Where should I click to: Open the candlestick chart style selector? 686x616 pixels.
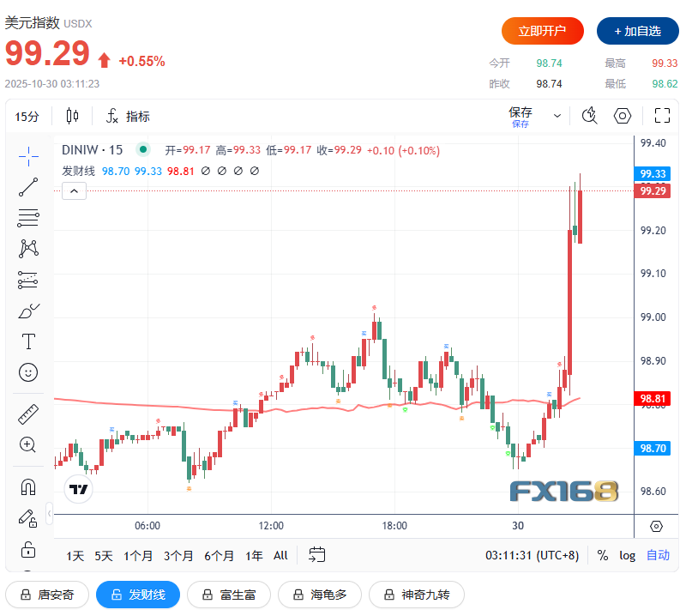pyautogui.click(x=72, y=116)
